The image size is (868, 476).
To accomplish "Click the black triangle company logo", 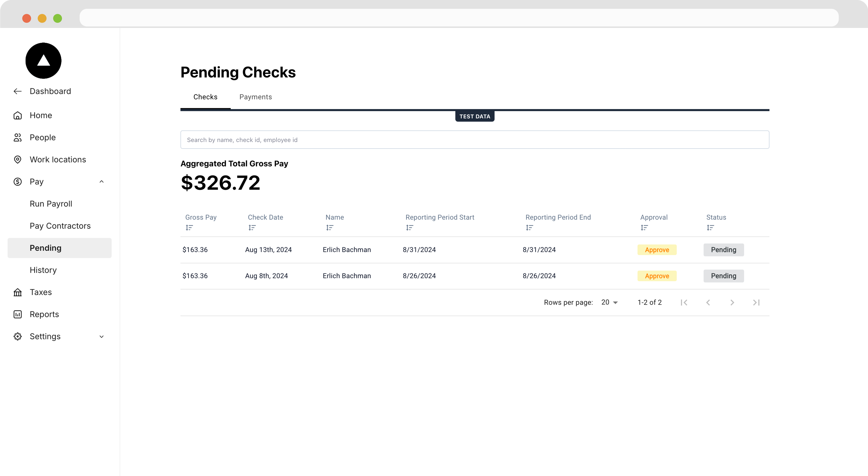I will coord(43,61).
